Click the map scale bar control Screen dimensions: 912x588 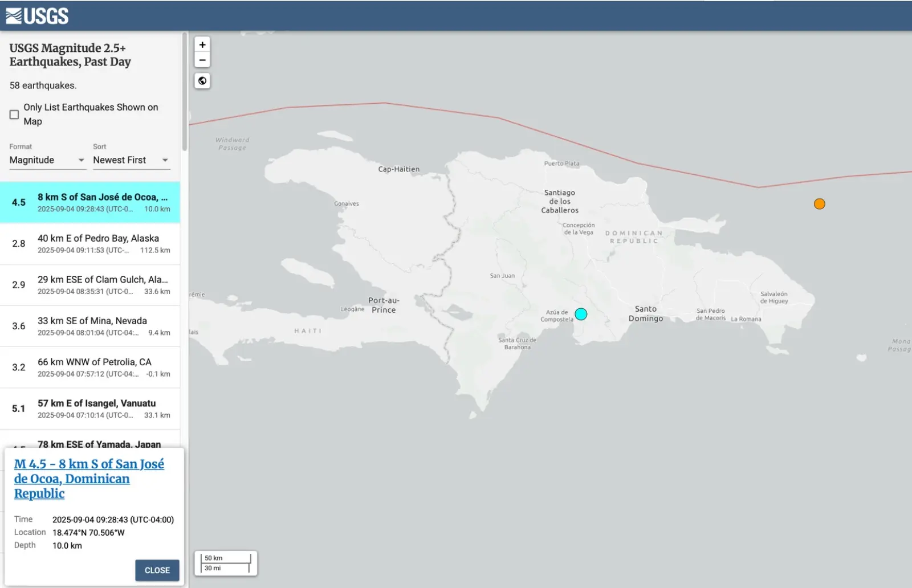point(226,563)
